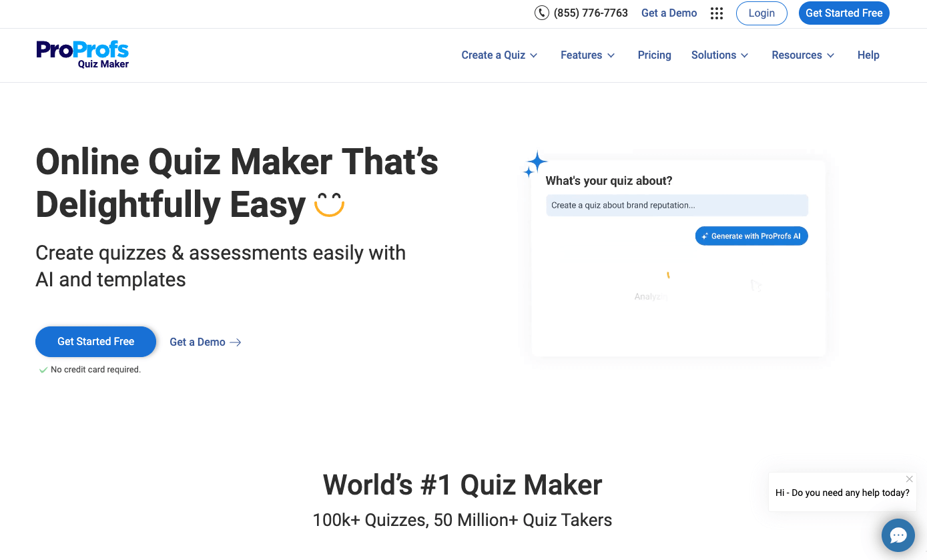927x560 pixels.
Task: Click '100k+ Quizzes, 50 Million+ Quiz Takers' text
Action: pos(462,520)
